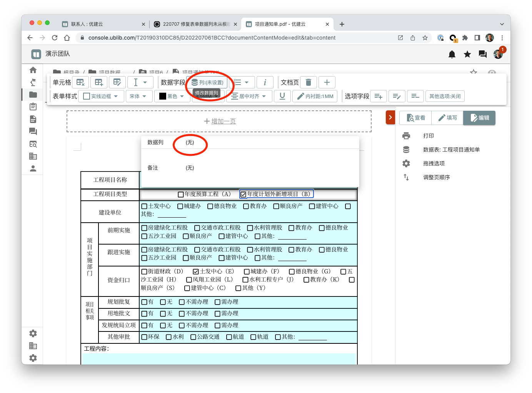Open notifications with the bell icon
This screenshot has width=532, height=393.
point(452,54)
